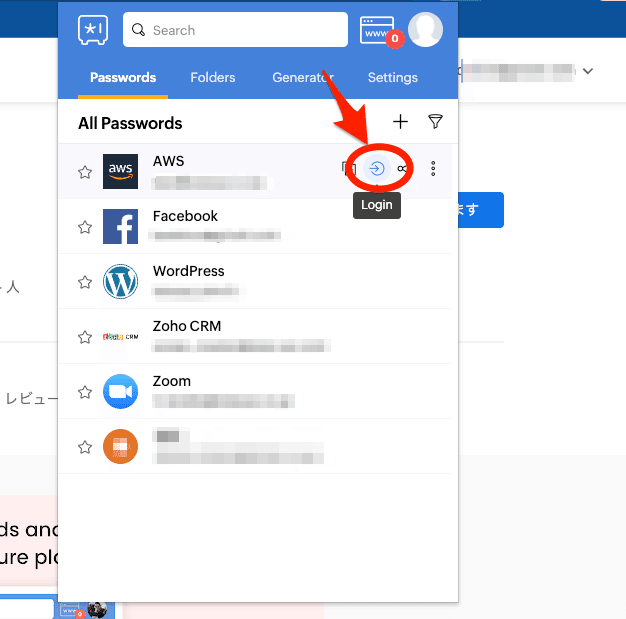
Task: Favorite the AWS entry star
Action: [85, 172]
